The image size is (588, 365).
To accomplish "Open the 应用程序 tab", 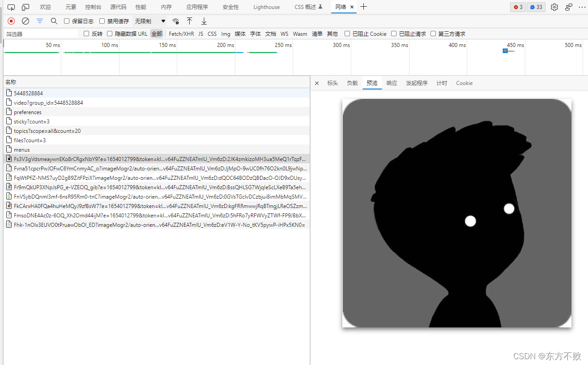I will [x=197, y=7].
